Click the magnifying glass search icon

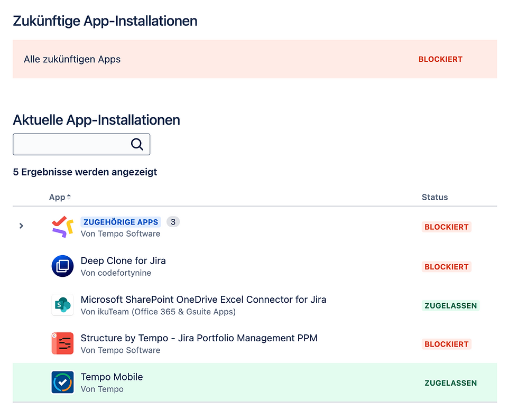coord(137,144)
